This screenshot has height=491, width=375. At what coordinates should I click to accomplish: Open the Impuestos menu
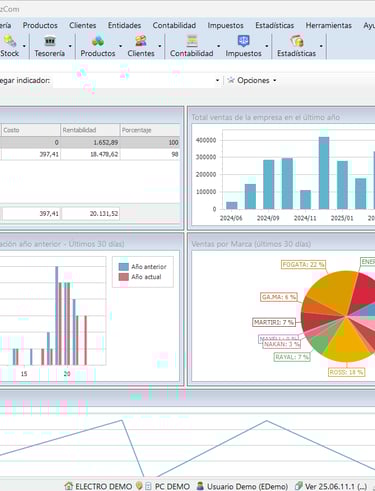coord(225,25)
